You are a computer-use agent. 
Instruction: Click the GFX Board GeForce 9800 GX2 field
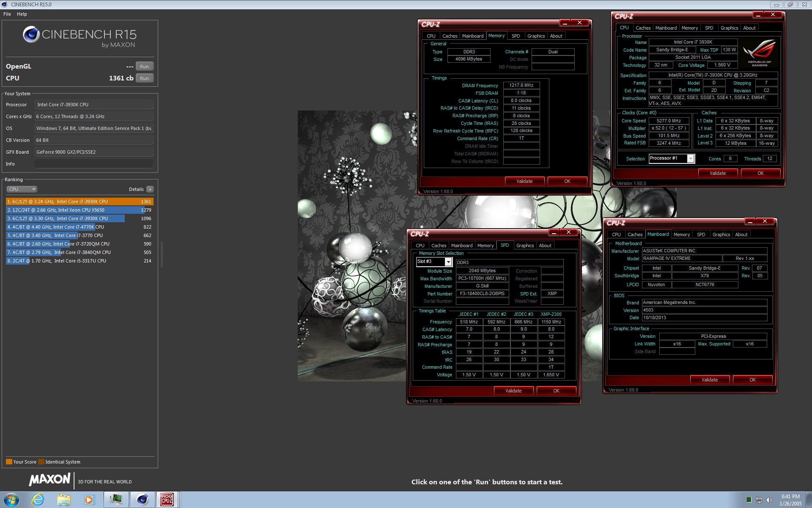pos(94,152)
